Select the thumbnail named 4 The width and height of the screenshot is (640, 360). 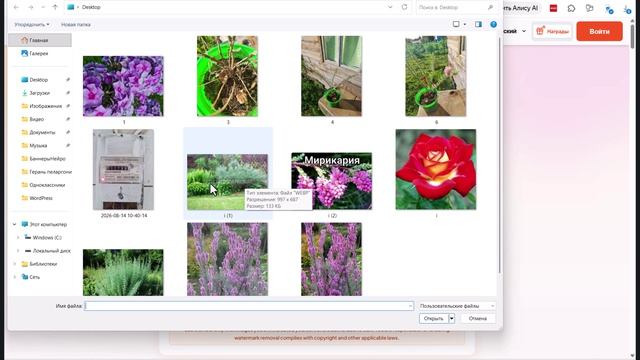pos(331,76)
